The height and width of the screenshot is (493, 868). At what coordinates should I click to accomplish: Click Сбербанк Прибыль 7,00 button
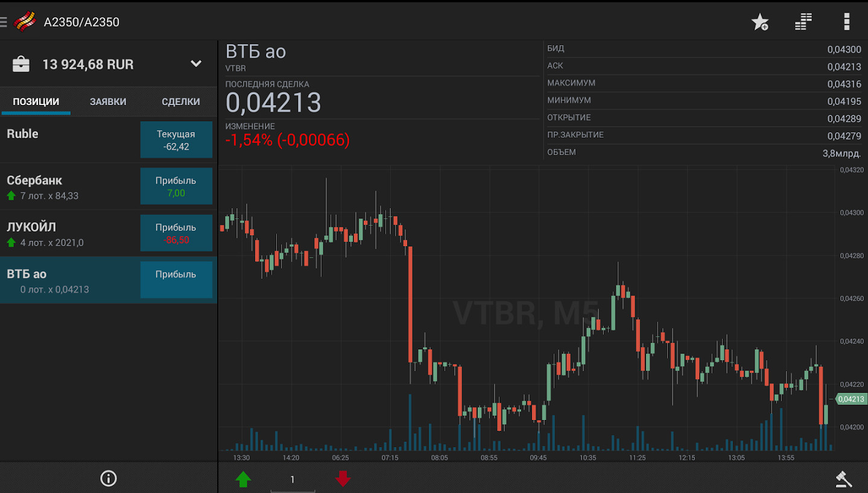176,186
